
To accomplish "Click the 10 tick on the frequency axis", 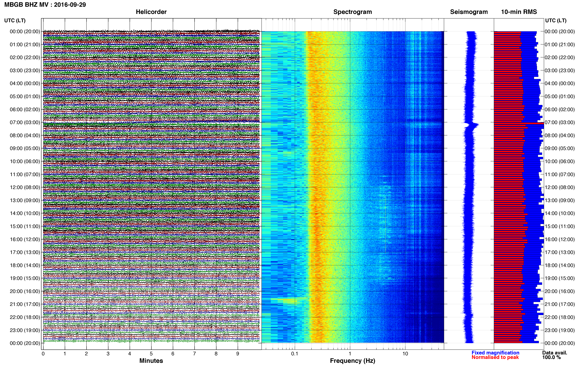I will click(x=405, y=354).
